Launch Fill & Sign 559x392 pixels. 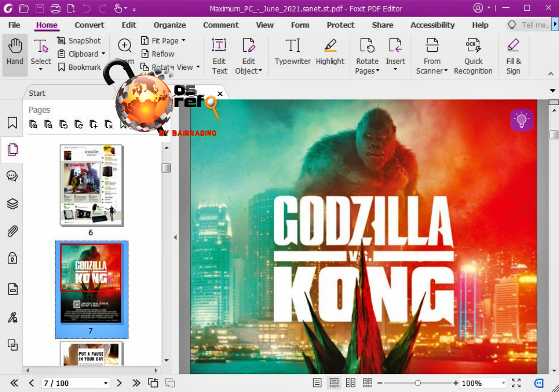[x=513, y=56]
